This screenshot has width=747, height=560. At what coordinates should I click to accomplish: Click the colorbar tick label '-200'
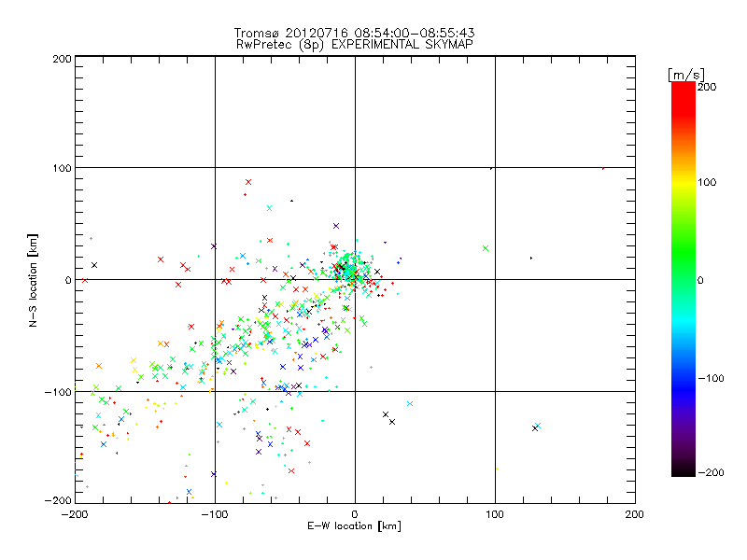[x=711, y=472]
